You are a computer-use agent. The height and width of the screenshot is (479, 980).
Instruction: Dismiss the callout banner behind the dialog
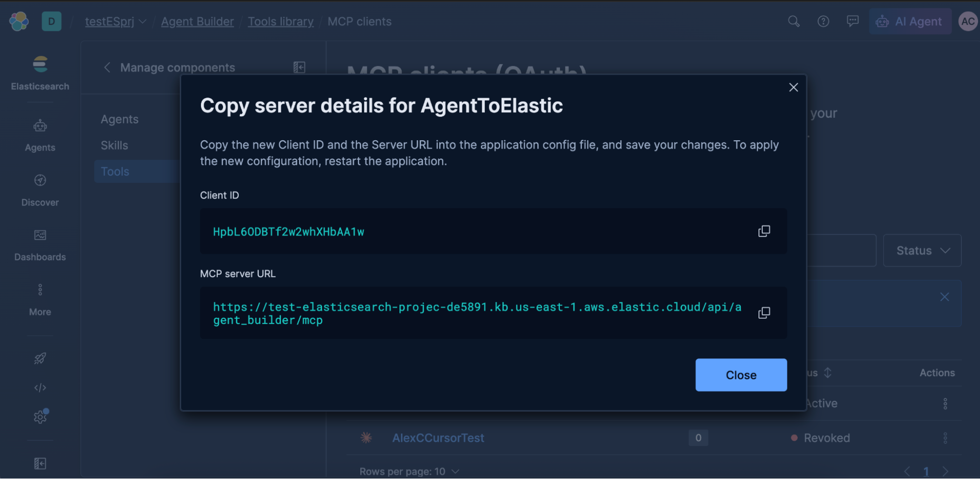point(944,297)
